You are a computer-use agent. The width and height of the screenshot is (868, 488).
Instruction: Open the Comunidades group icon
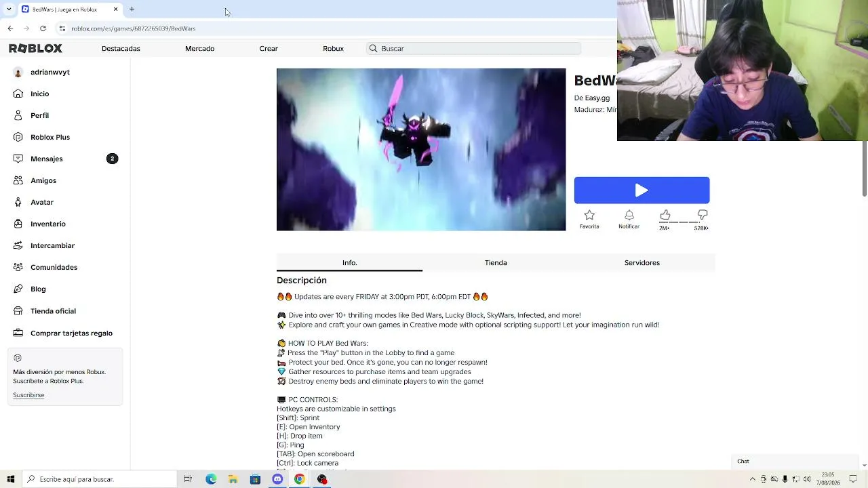pyautogui.click(x=18, y=267)
